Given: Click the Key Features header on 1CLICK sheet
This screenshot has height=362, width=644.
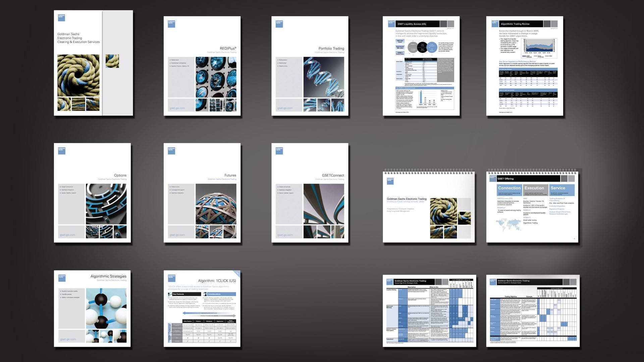Looking at the screenshot, I should click(184, 294).
